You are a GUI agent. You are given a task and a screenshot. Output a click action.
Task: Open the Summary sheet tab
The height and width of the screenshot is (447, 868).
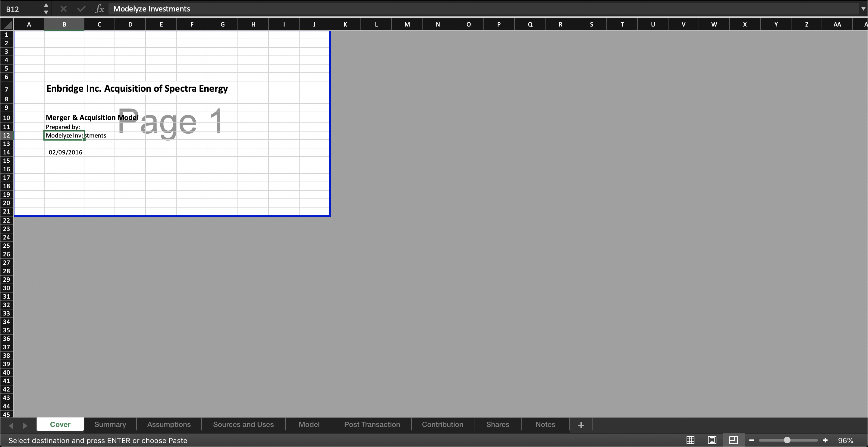[x=110, y=424]
